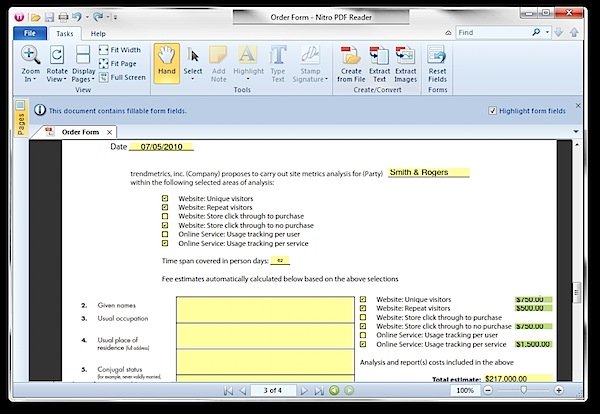Select the Hand tool
This screenshot has height=414, width=600.
(167, 63)
